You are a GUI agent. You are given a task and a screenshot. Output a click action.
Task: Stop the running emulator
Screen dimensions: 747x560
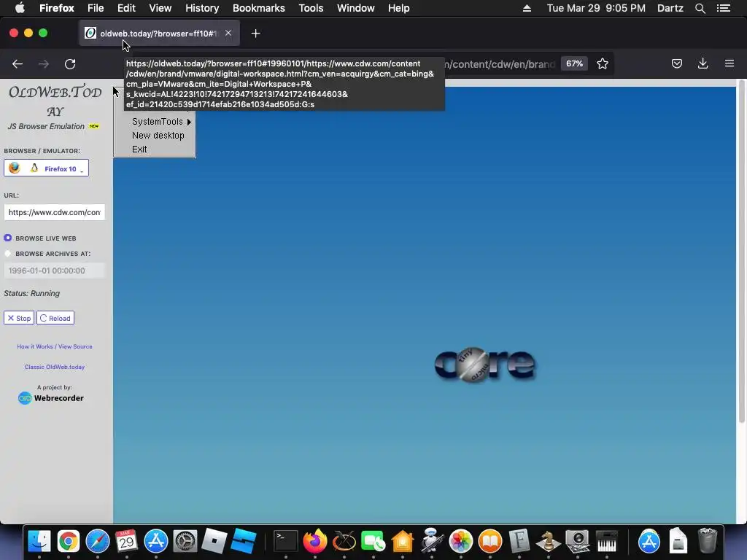point(19,318)
